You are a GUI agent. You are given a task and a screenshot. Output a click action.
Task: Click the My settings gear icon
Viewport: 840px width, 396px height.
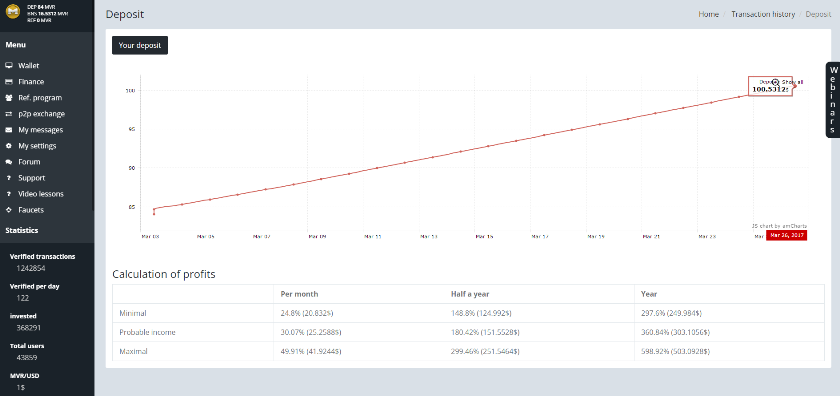[9, 146]
